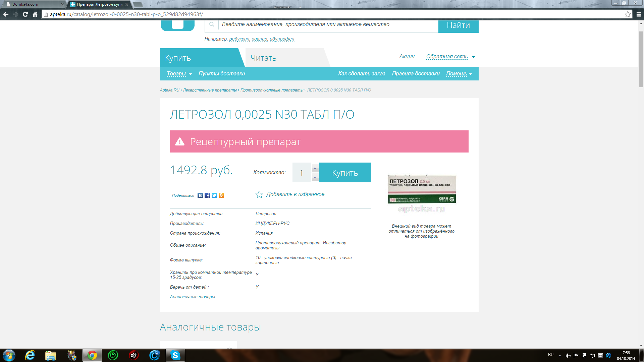Open the red round app on the taskbar
Screen dimensions: 644x362
coord(134,355)
